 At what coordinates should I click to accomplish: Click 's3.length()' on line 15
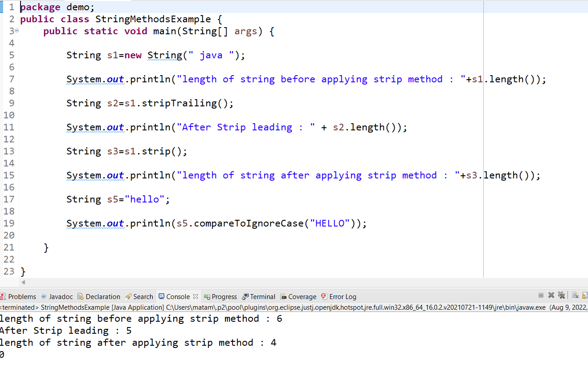[498, 175]
